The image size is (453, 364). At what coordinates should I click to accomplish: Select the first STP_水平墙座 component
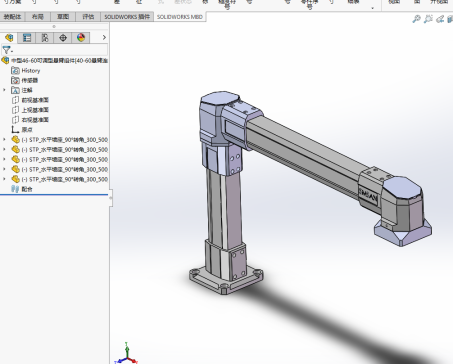click(65, 140)
